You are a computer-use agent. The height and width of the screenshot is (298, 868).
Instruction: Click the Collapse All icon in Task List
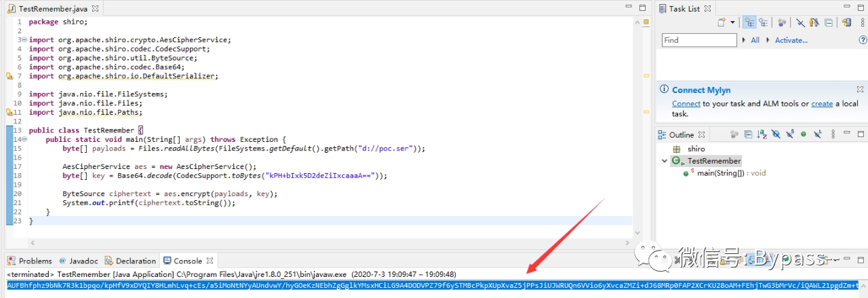[x=829, y=22]
